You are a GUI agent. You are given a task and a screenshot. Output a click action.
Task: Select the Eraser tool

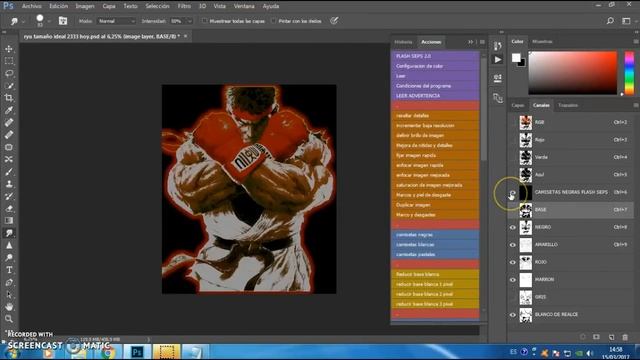9,209
